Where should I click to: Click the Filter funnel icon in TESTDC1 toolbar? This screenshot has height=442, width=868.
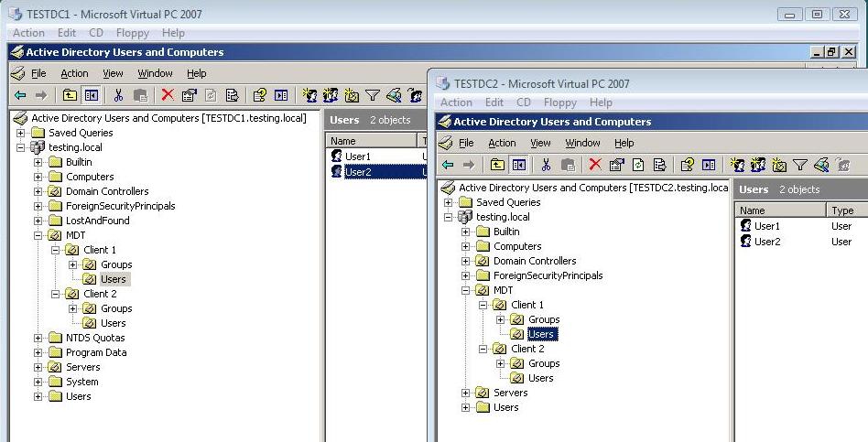coord(373,95)
